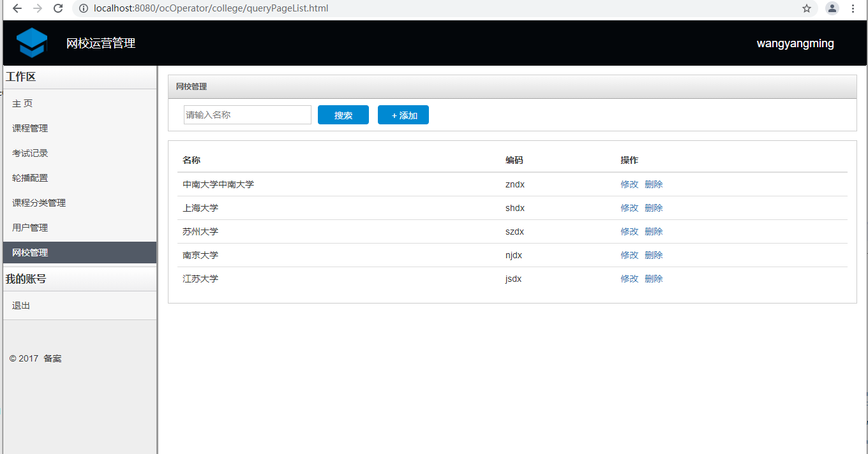Click the code szdx
The width and height of the screenshot is (868, 454).
[515, 231]
